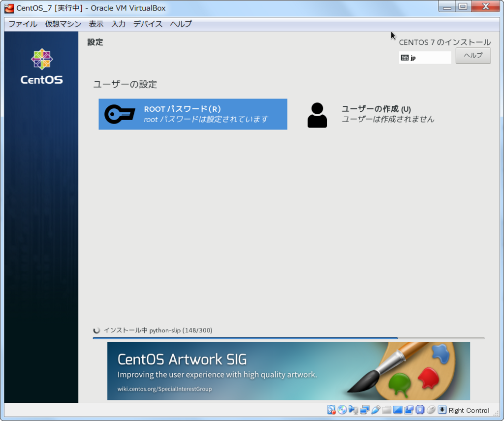
Task: Open ROOT パスワード settings
Action: coord(193,114)
